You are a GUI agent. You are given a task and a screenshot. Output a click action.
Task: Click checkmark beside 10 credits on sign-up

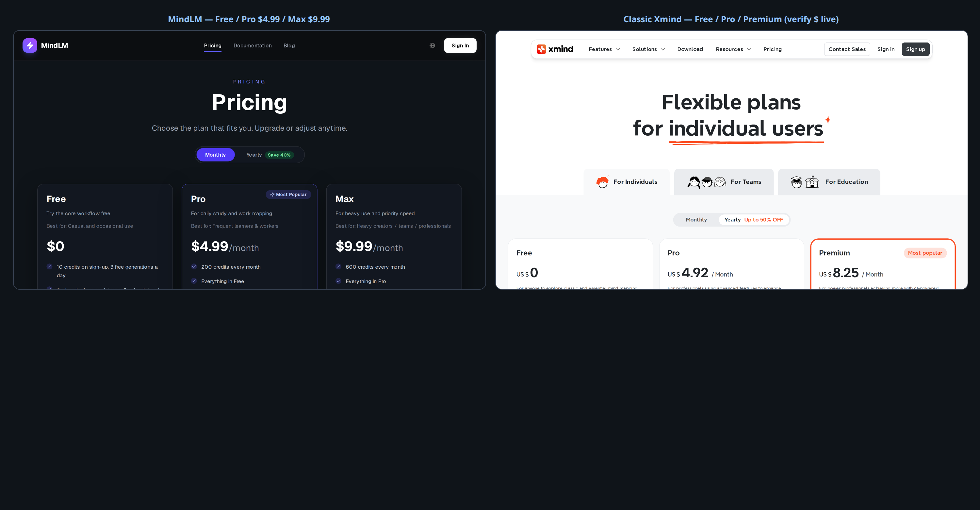49,266
